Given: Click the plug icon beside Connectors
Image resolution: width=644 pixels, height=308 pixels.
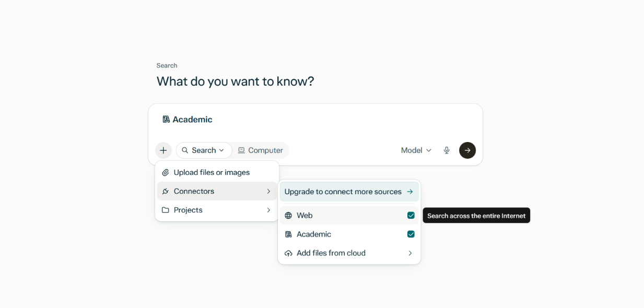Looking at the screenshot, I should (166, 191).
